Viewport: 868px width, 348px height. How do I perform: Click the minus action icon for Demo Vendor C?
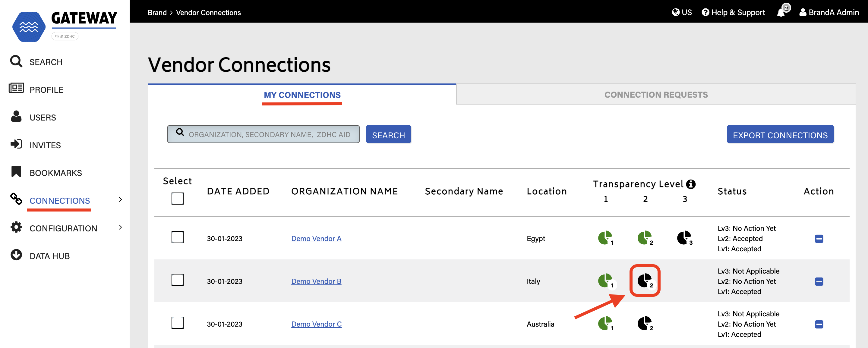click(819, 324)
